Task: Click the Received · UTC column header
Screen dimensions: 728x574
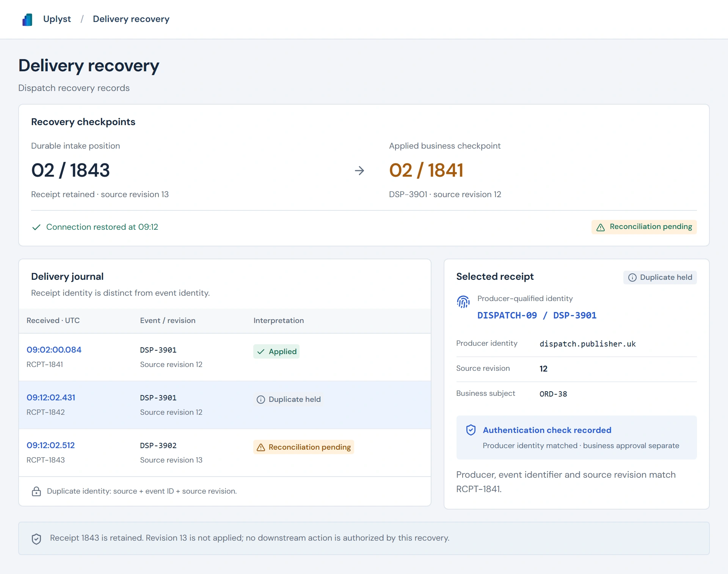Action: pyautogui.click(x=53, y=320)
